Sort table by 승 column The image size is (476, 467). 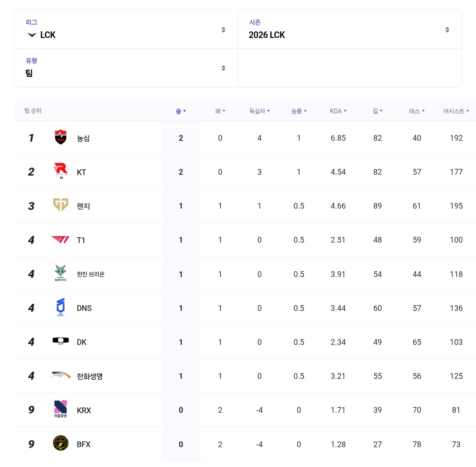click(181, 111)
